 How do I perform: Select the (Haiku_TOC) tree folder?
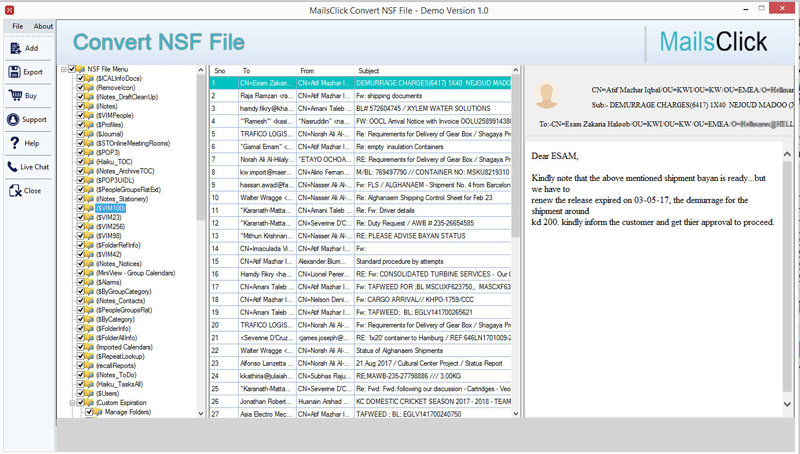tap(114, 162)
